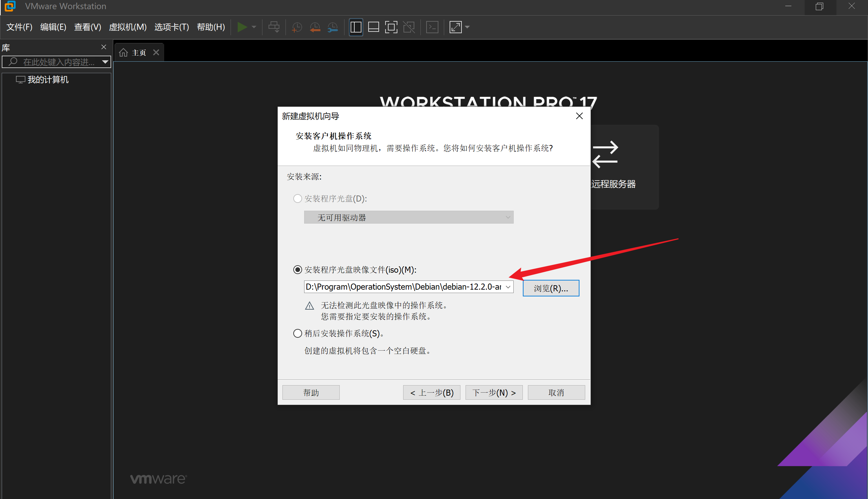The width and height of the screenshot is (868, 499).
Task: Click the 下一步(N) next button
Action: point(494,392)
